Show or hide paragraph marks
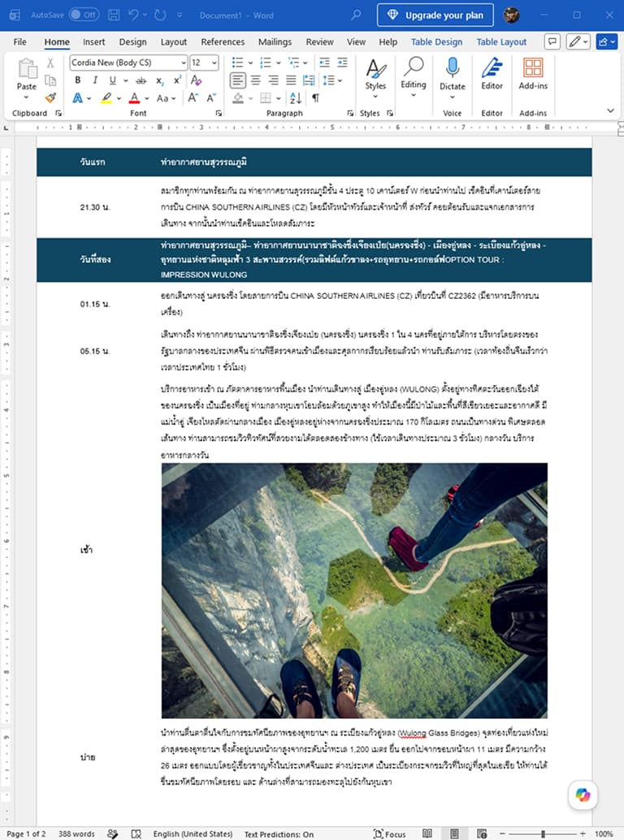The height and width of the screenshot is (840, 624). click(316, 98)
